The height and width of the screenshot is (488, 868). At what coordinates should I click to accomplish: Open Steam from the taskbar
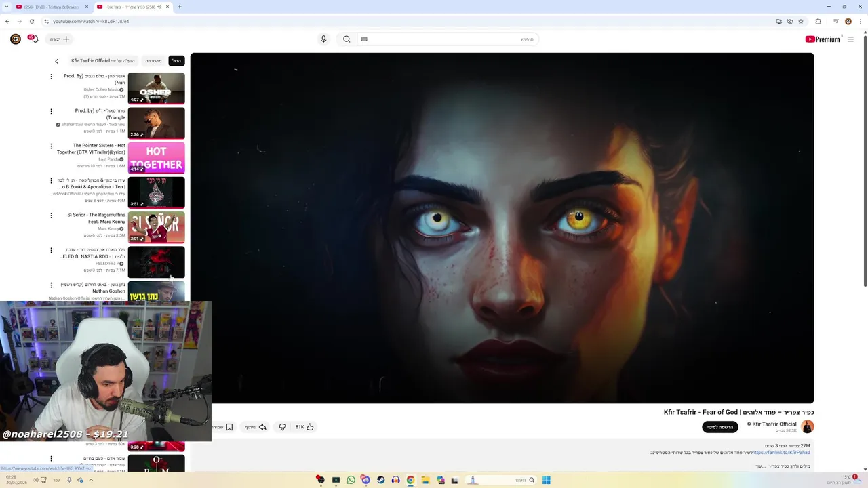(x=380, y=480)
